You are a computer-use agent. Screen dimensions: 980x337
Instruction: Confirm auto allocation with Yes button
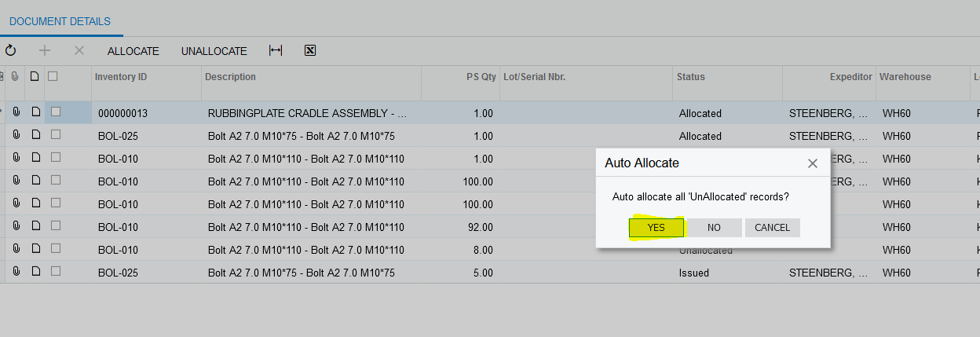click(x=656, y=228)
